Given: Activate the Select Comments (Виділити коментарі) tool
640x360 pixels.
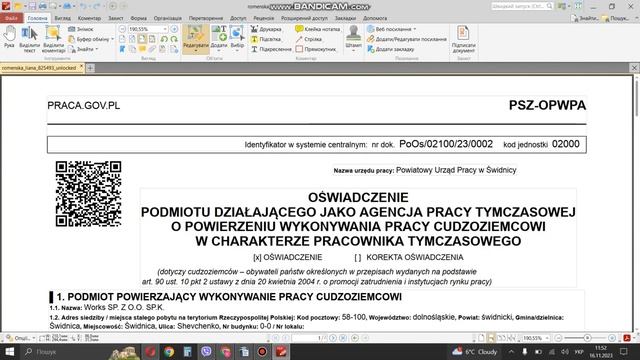Looking at the screenshot, I should [x=53, y=39].
